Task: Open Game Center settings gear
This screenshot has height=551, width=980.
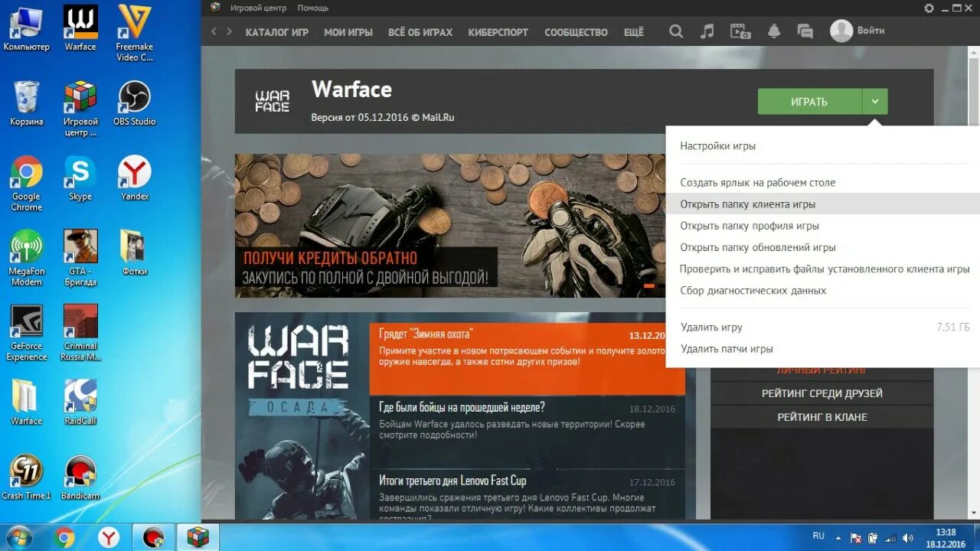Action: pos(929,8)
